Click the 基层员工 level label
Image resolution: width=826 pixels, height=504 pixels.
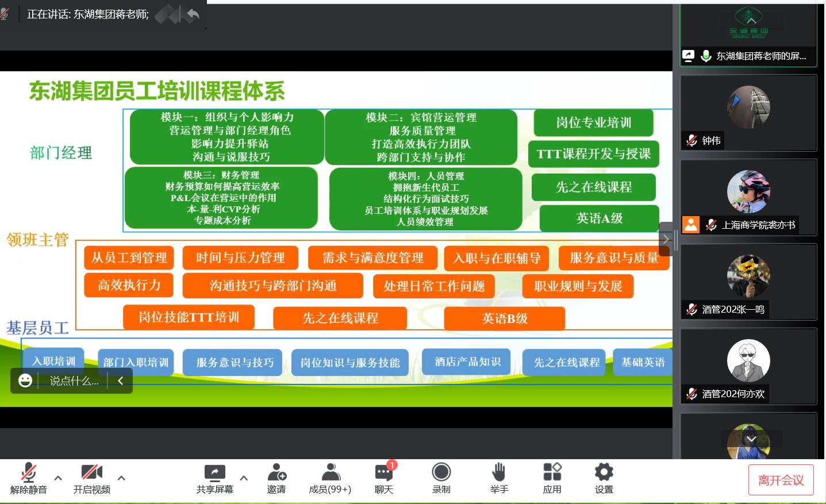(38, 328)
